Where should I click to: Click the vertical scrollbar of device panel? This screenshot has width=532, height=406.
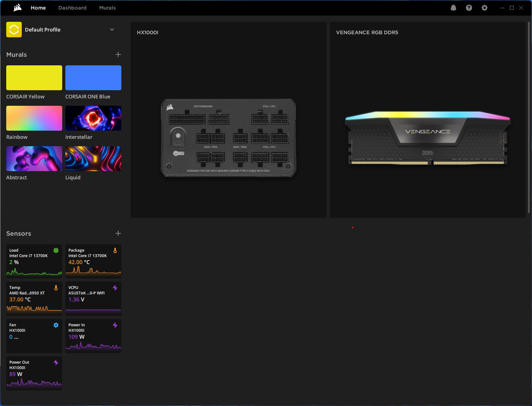click(529, 117)
